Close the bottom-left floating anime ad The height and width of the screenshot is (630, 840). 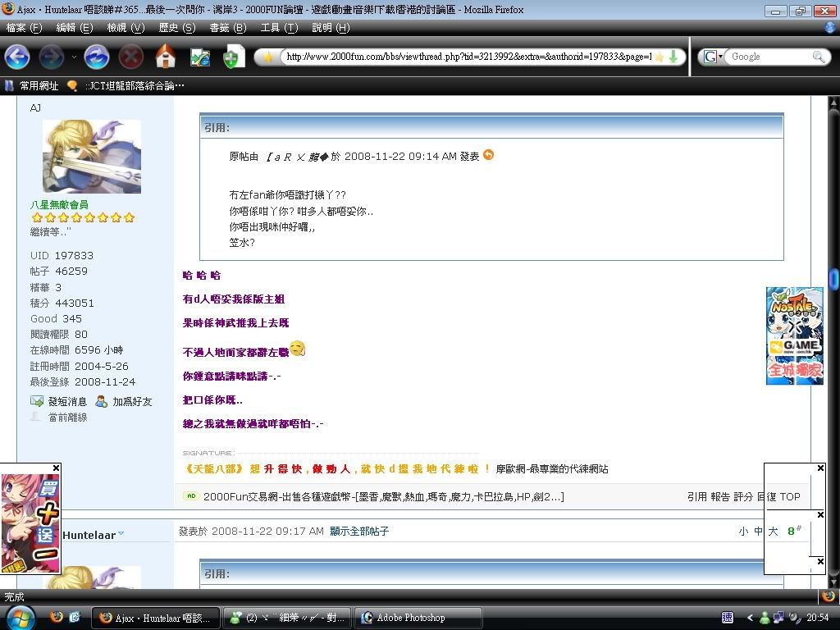pos(56,468)
